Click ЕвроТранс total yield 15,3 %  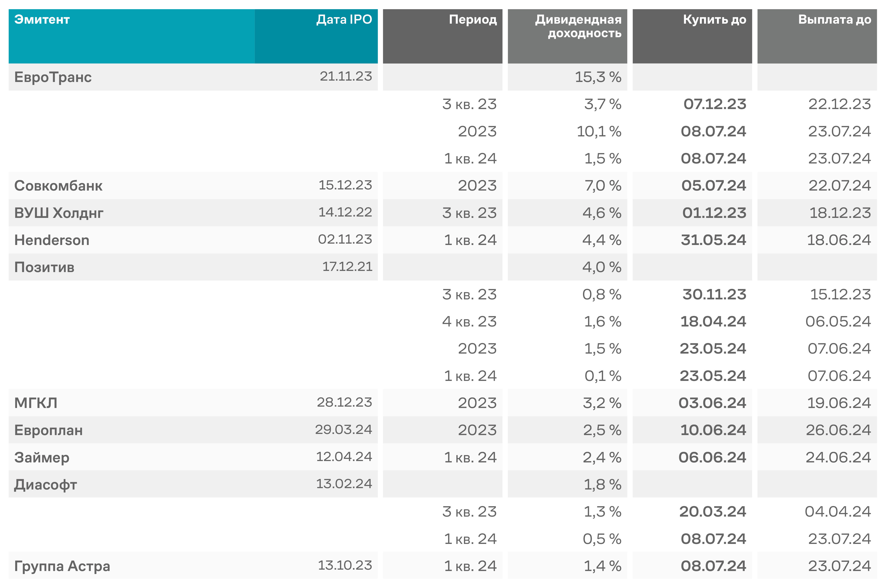coord(598,77)
